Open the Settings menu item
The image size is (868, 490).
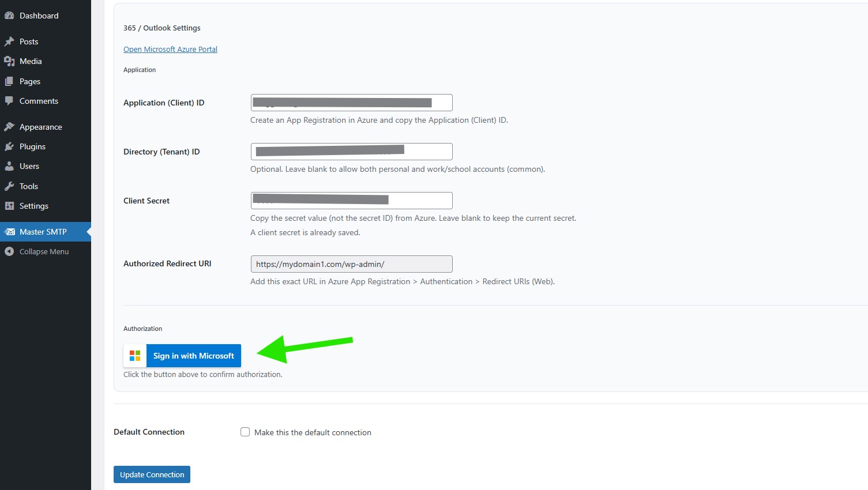point(33,206)
